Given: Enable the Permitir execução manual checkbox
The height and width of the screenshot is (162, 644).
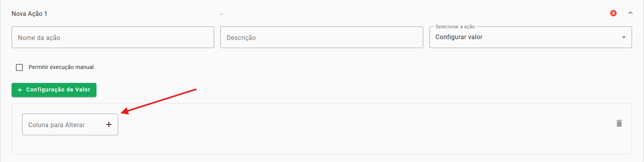Looking at the screenshot, I should pyautogui.click(x=19, y=67).
